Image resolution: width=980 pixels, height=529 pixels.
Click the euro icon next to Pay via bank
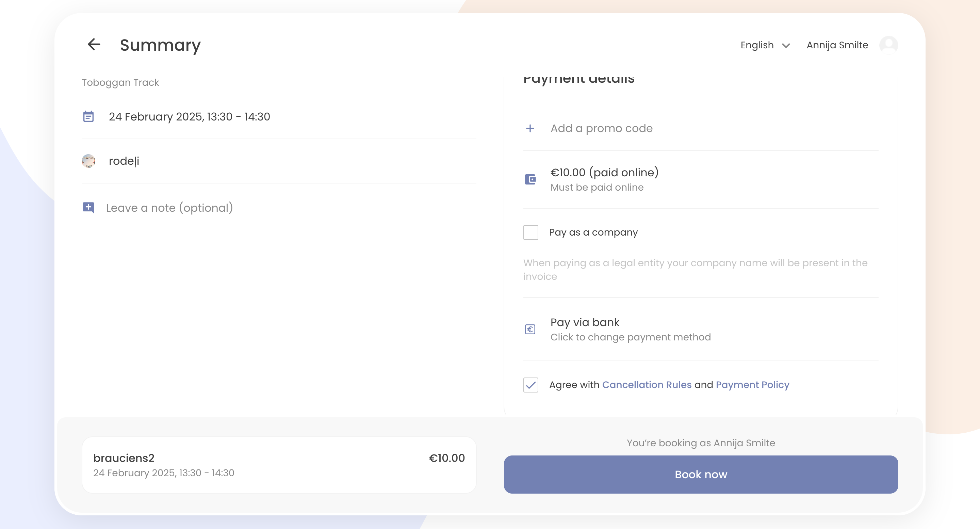tap(530, 329)
